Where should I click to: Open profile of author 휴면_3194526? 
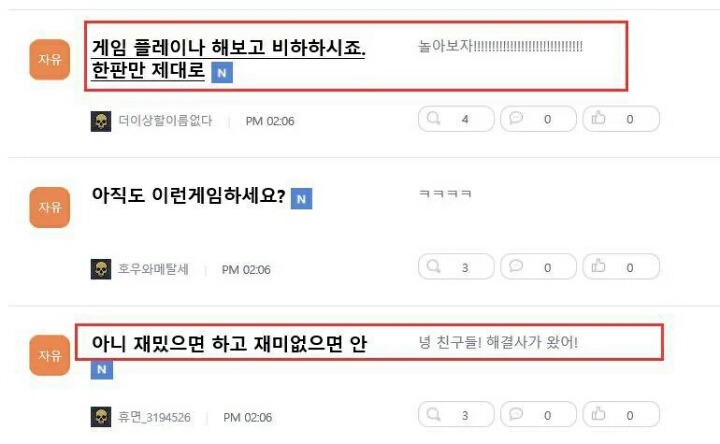pos(154,417)
